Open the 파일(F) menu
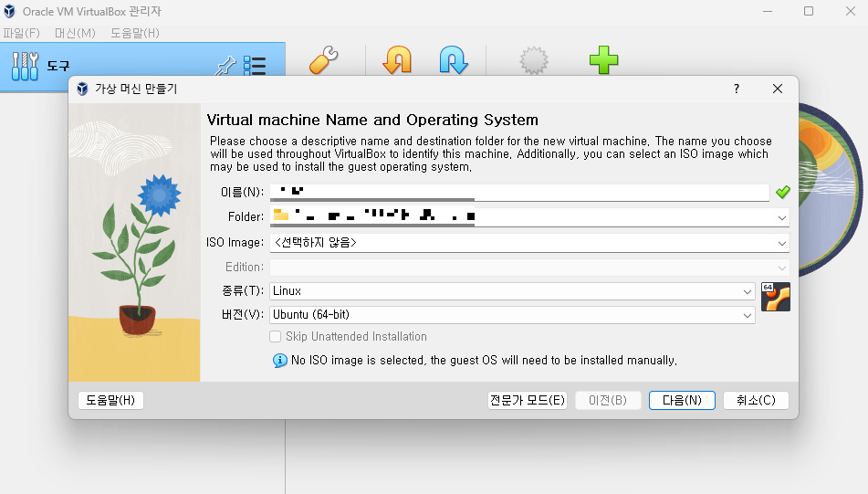This screenshot has width=868, height=494. click(21, 33)
